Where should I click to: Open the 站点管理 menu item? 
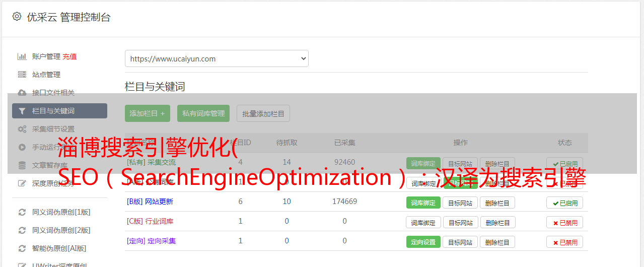coord(46,75)
